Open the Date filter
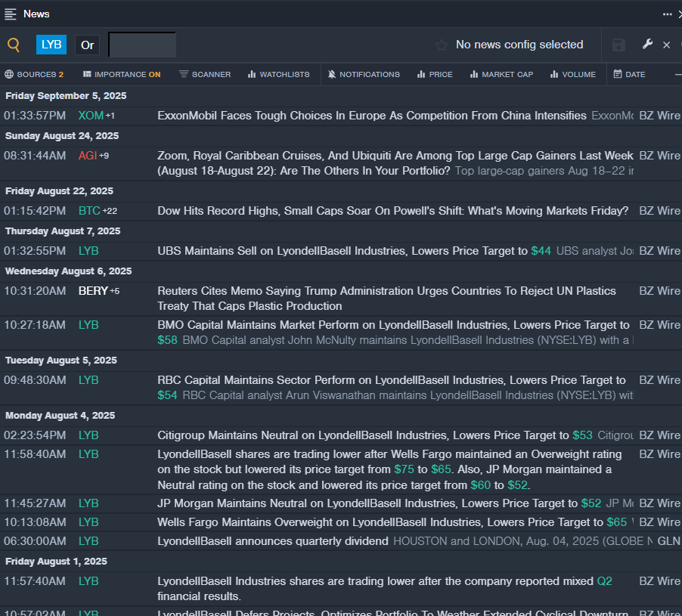 click(x=629, y=74)
